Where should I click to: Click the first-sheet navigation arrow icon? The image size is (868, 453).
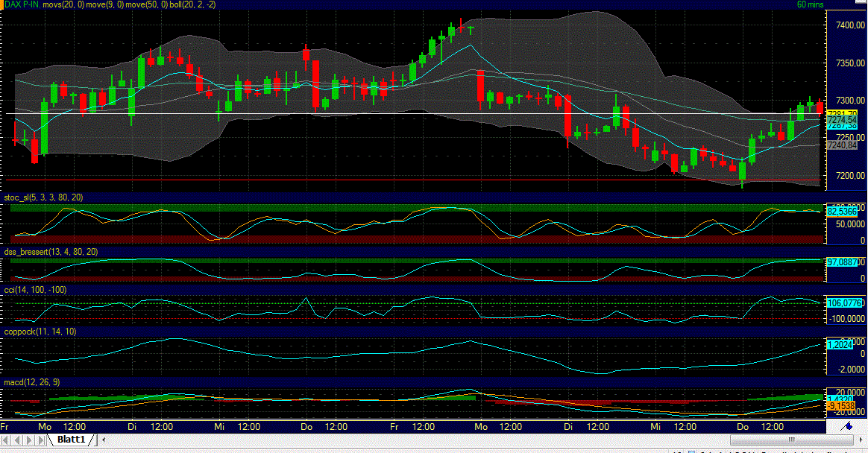coord(5,440)
